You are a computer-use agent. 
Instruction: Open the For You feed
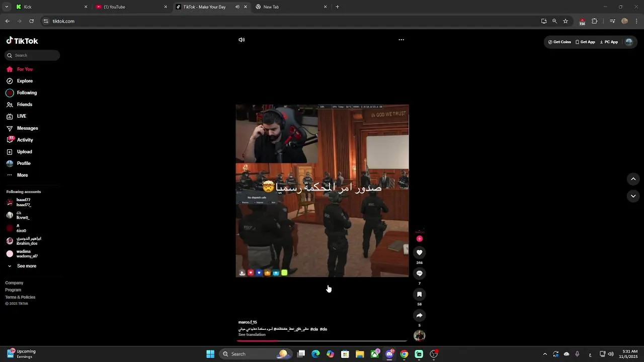tap(20, 69)
